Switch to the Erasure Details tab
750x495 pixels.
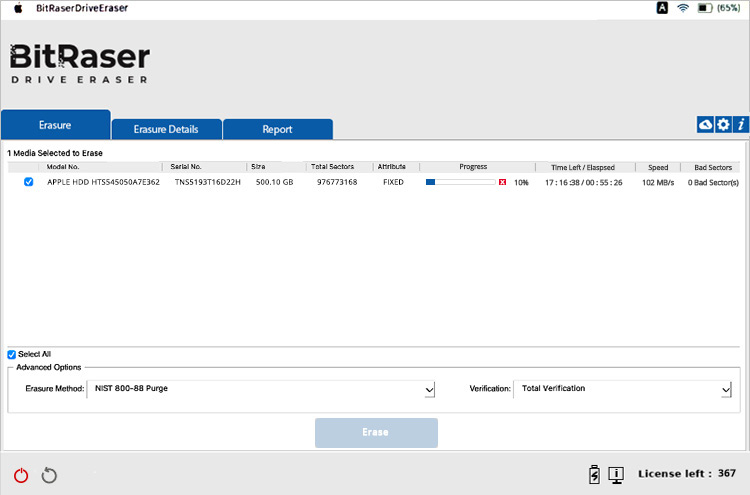(166, 129)
